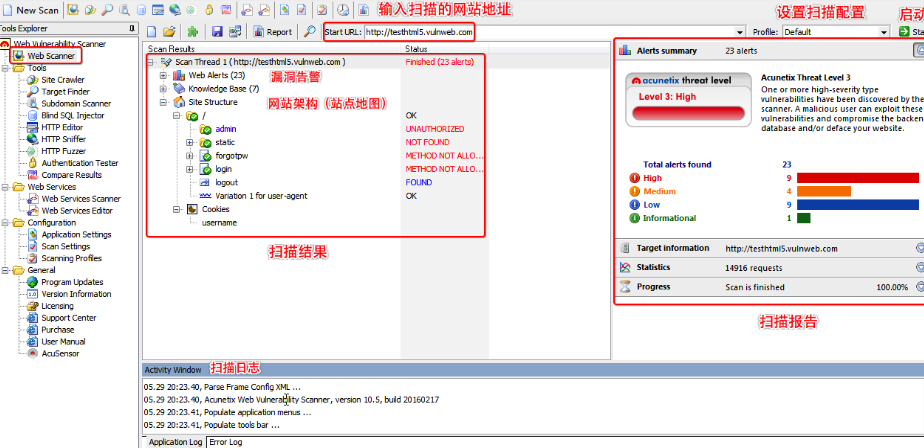Click the reporter chart icon in top toolbar
924x448 pixels.
point(364,10)
